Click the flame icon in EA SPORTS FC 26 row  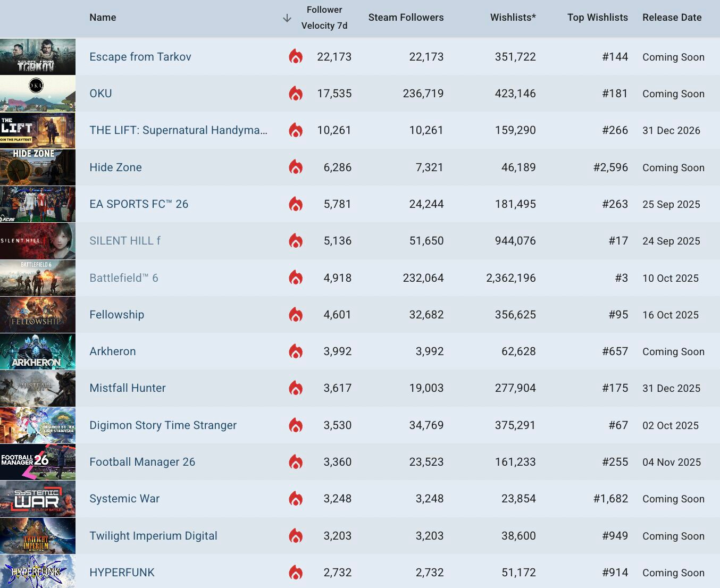[296, 204]
